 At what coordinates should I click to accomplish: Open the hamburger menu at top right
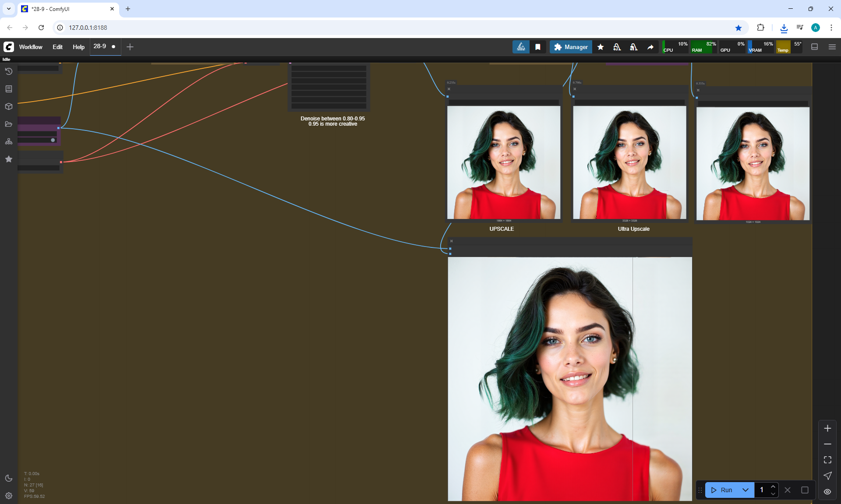click(832, 47)
